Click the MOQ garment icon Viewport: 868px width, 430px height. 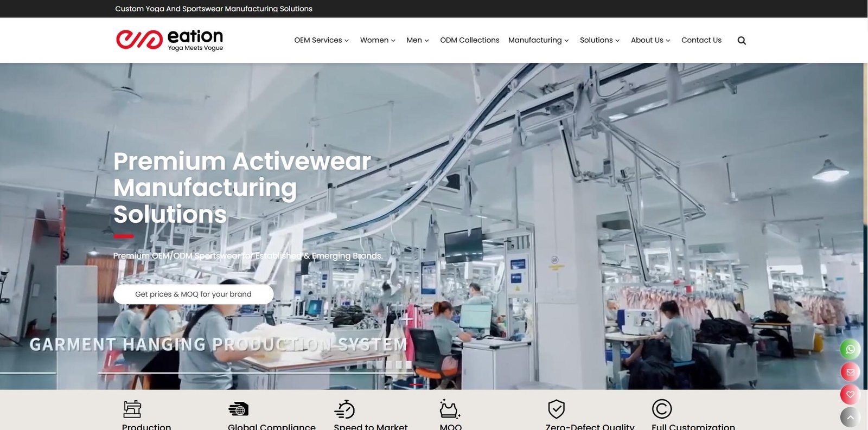click(x=450, y=409)
